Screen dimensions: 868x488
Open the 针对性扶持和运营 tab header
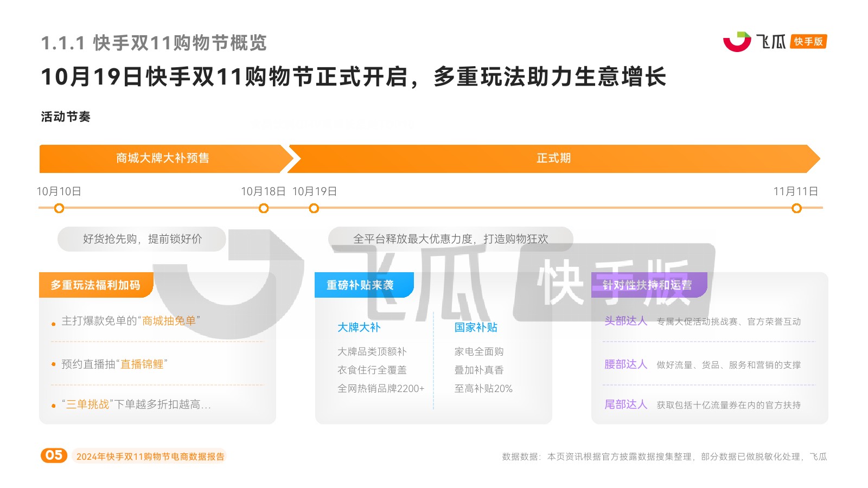[649, 285]
